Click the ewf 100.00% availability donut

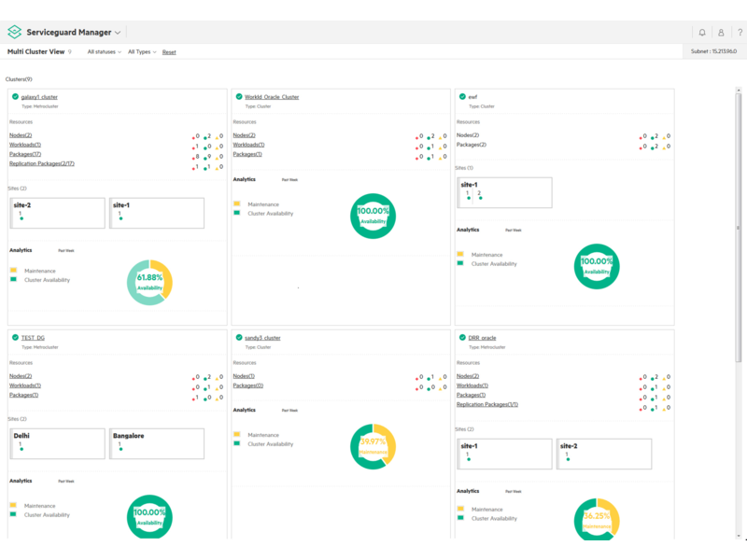(597, 267)
